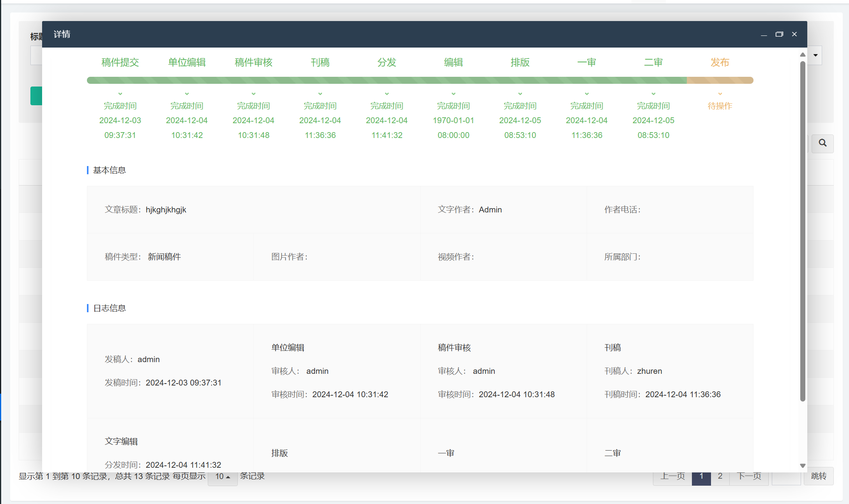Minimize the 详情 dialog window
This screenshot has width=849, height=504.
[x=764, y=34]
